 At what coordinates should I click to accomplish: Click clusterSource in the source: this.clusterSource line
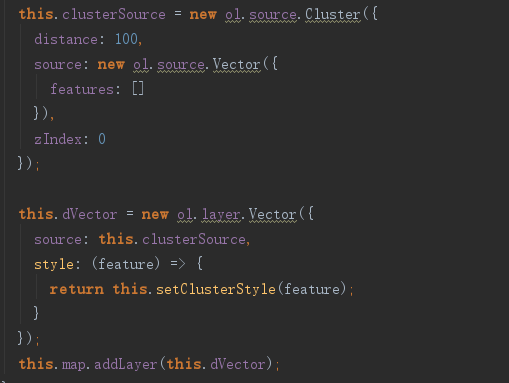(194, 239)
